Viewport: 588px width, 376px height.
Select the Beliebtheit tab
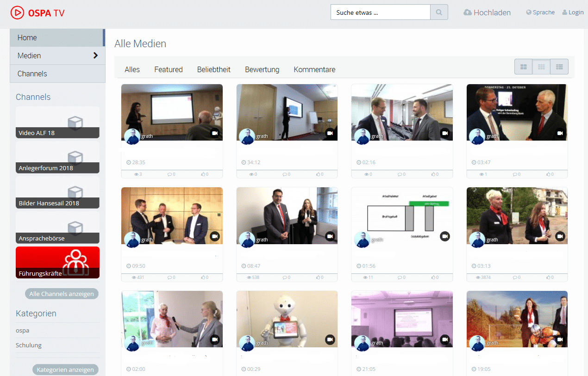pos(214,70)
